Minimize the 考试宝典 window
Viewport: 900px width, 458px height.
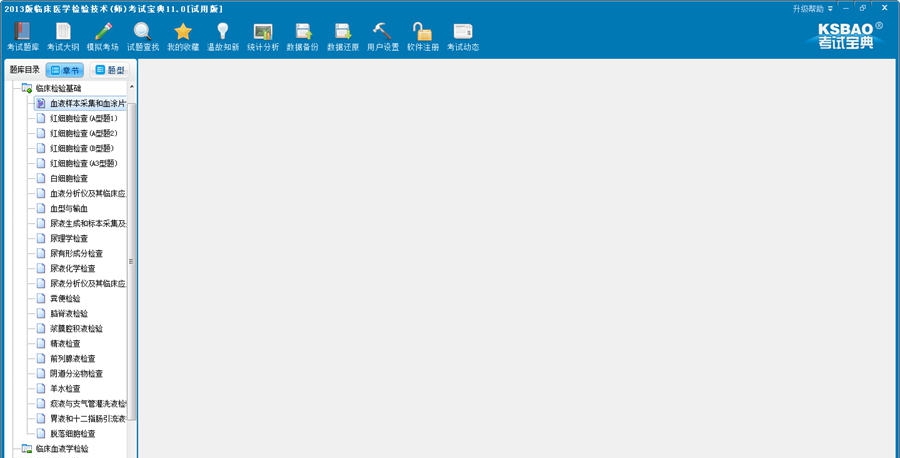[x=846, y=8]
